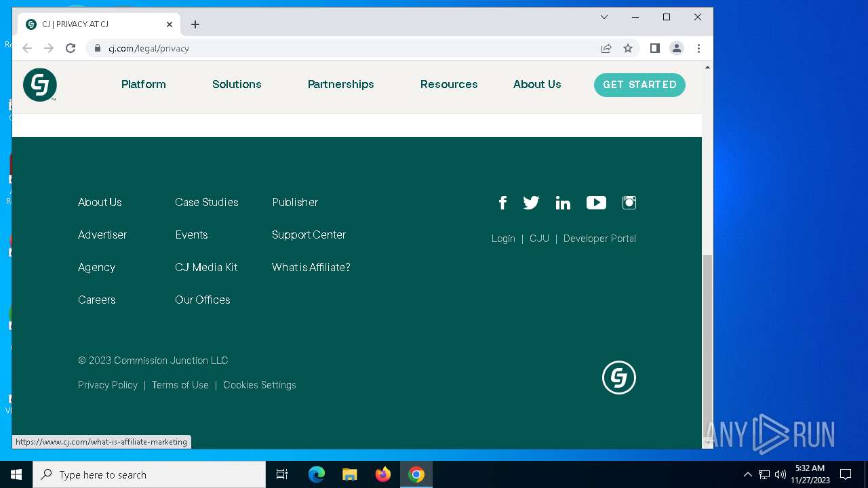Click the taskbar clock showing 5:32 AM
This screenshot has height=488, width=868.
tap(810, 474)
